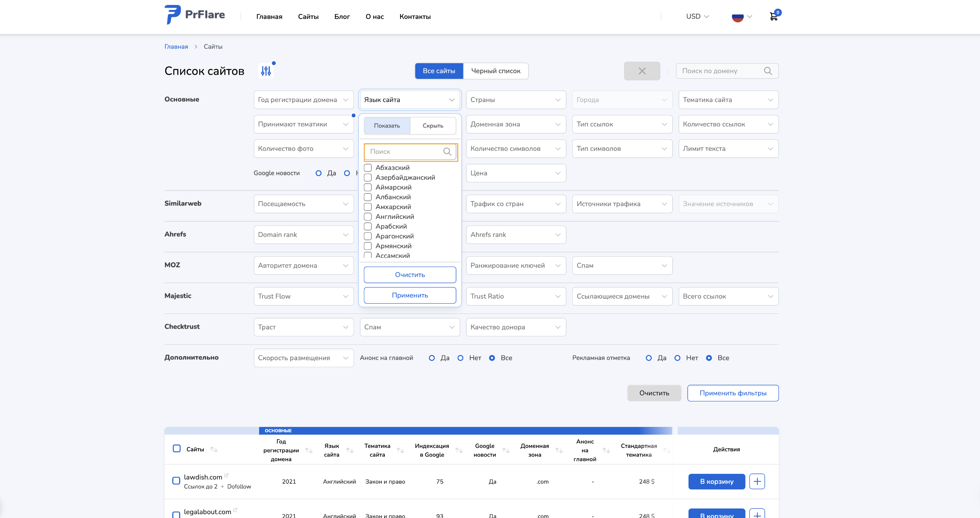Expand the Скорость размещения dropdown
980x518 pixels.
click(x=304, y=358)
